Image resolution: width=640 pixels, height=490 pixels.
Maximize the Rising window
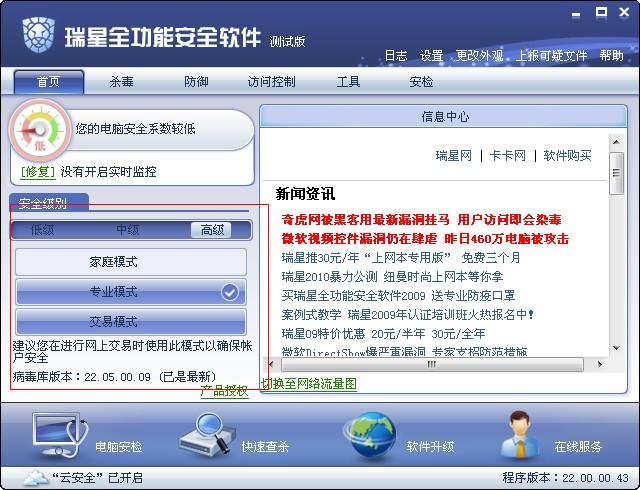(x=601, y=12)
